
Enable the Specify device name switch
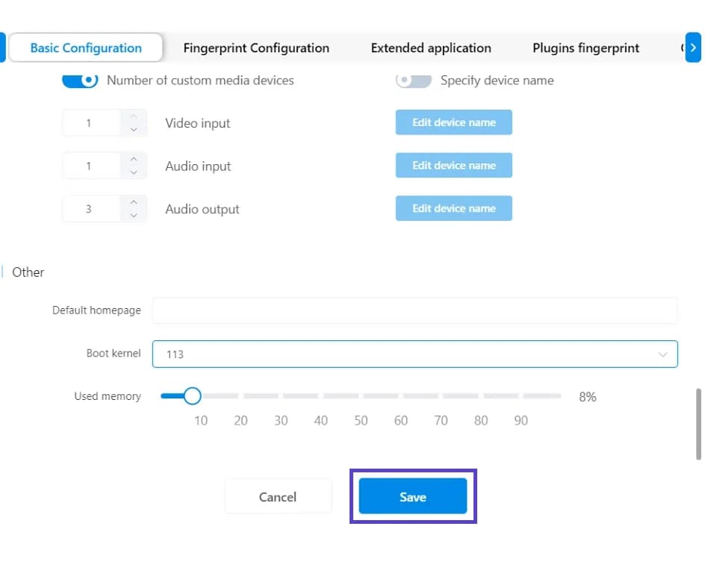413,80
